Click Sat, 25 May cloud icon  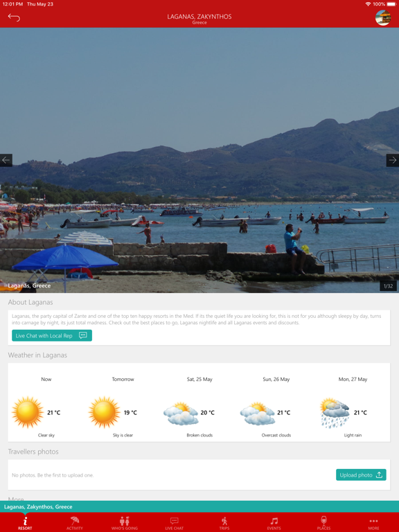click(x=181, y=414)
